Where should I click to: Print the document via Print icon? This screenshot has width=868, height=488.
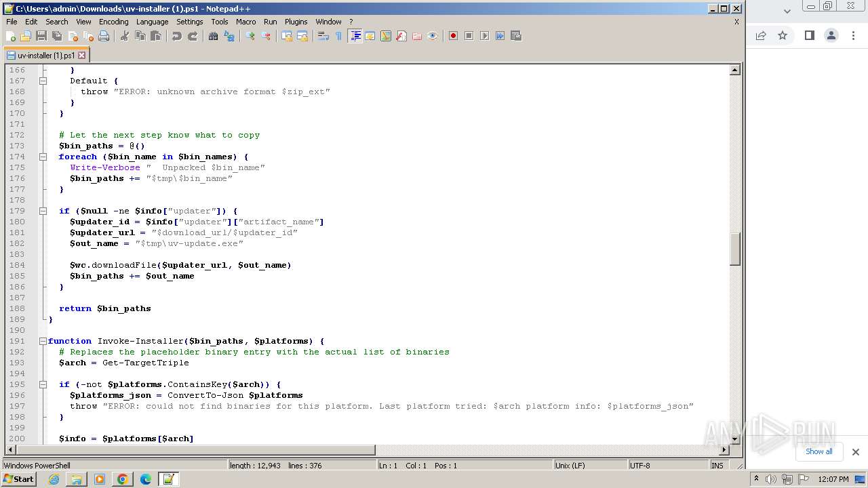(104, 36)
